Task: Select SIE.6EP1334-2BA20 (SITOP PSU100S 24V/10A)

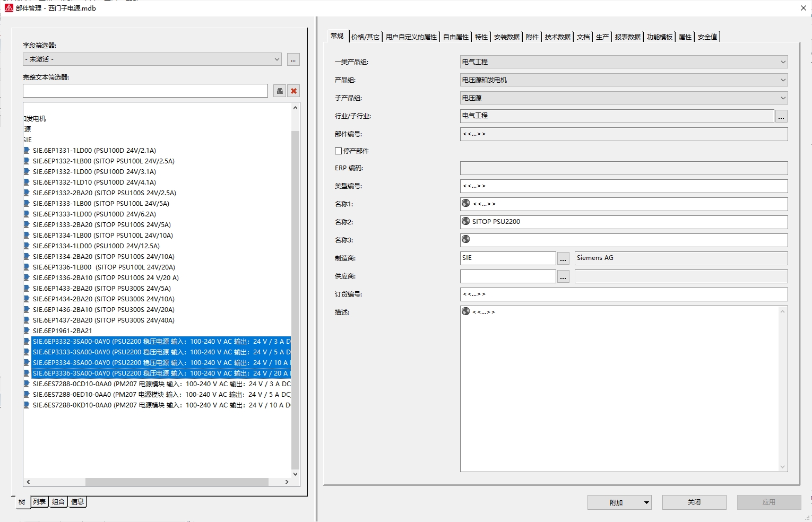Action: (103, 256)
